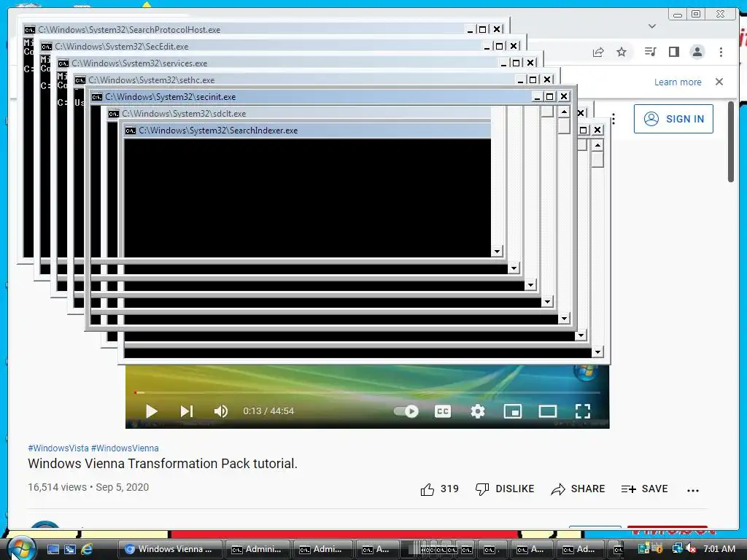Like the video with 319 likes
The height and width of the screenshot is (560, 747).
click(x=439, y=489)
